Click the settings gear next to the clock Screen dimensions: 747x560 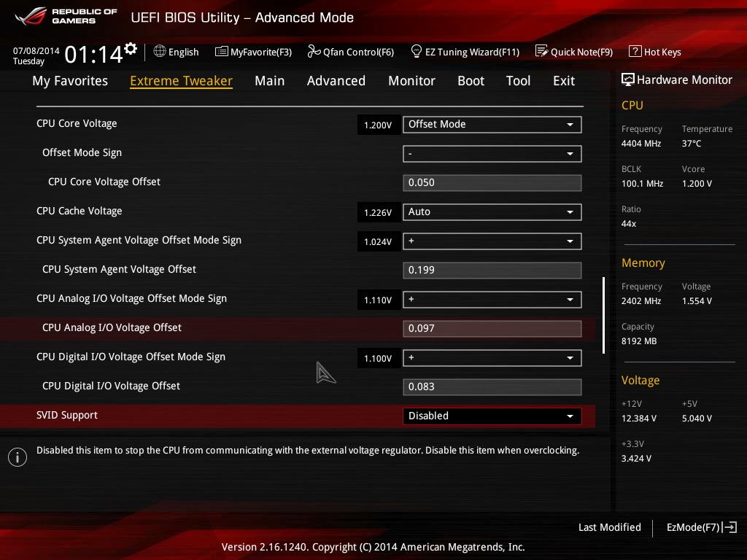pos(131,49)
